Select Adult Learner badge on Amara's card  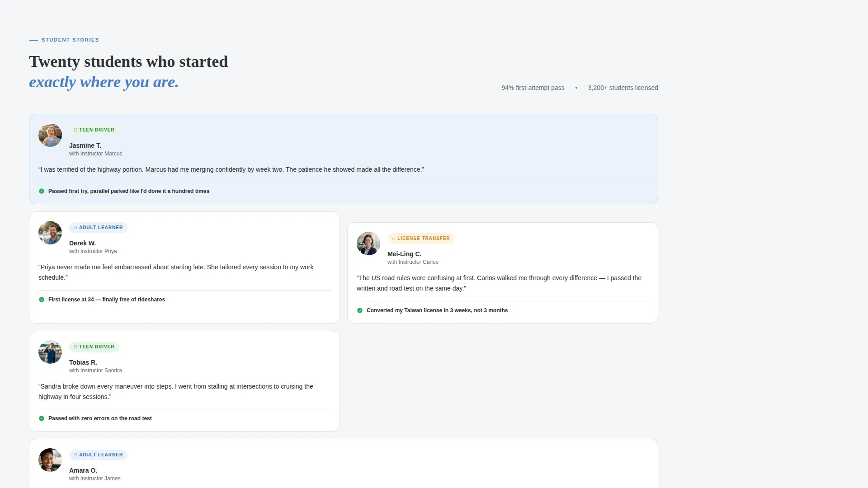pyautogui.click(x=98, y=455)
